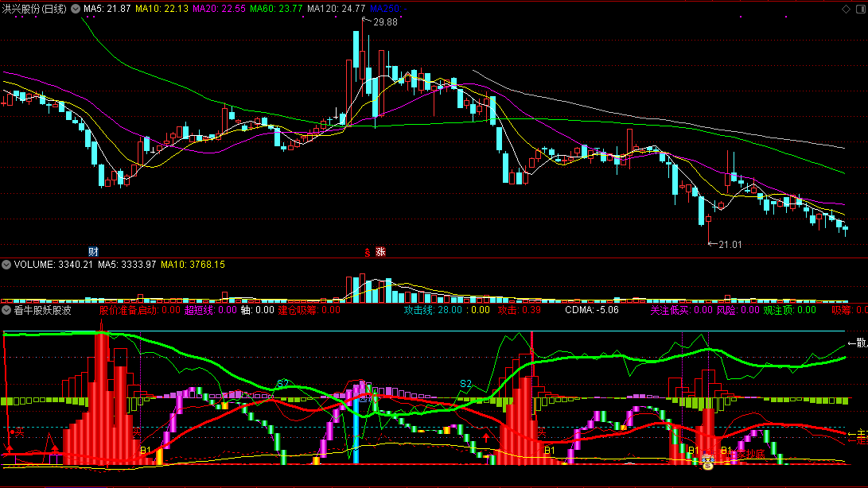Click the 财 marker below the chart
This screenshot has height=488, width=868.
[94, 252]
